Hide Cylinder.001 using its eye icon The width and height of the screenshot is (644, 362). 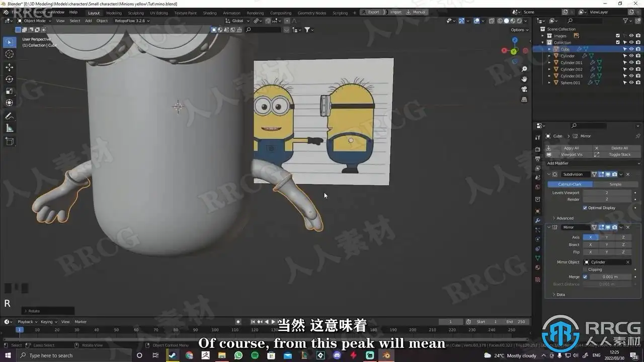pos(631,63)
